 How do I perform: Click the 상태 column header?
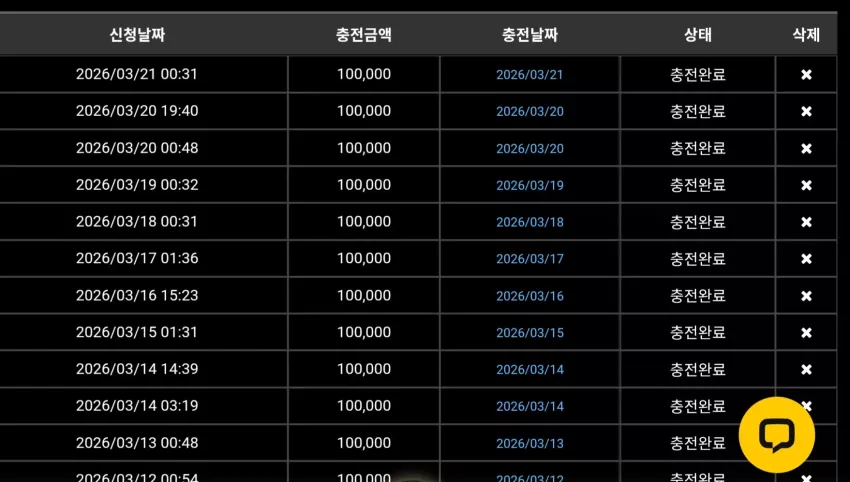(x=698, y=35)
